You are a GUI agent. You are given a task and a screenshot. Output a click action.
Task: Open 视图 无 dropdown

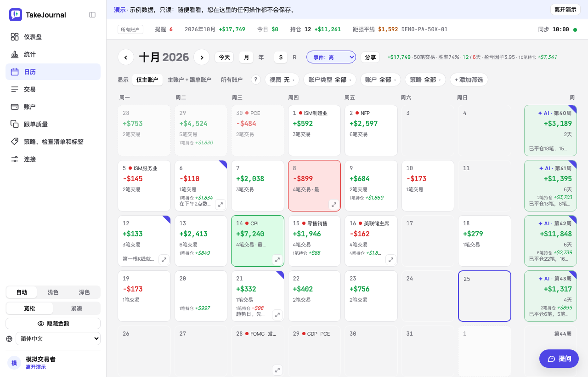click(282, 80)
